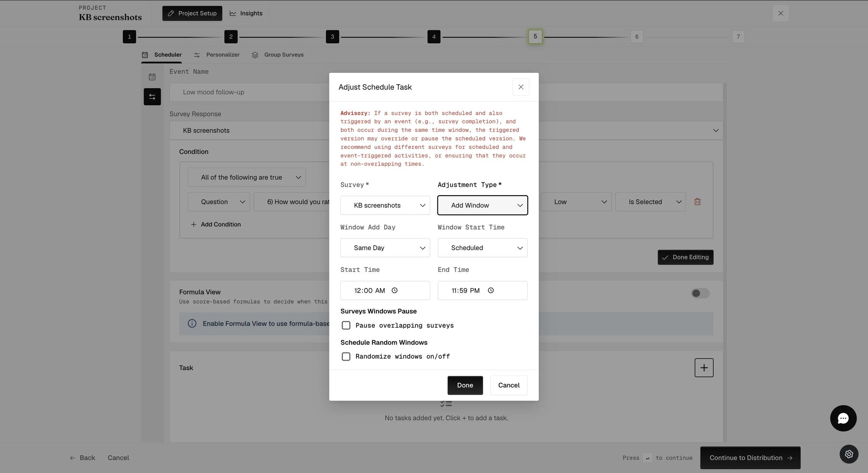The width and height of the screenshot is (868, 473).
Task: Click the Done Editing button
Action: click(x=685, y=257)
